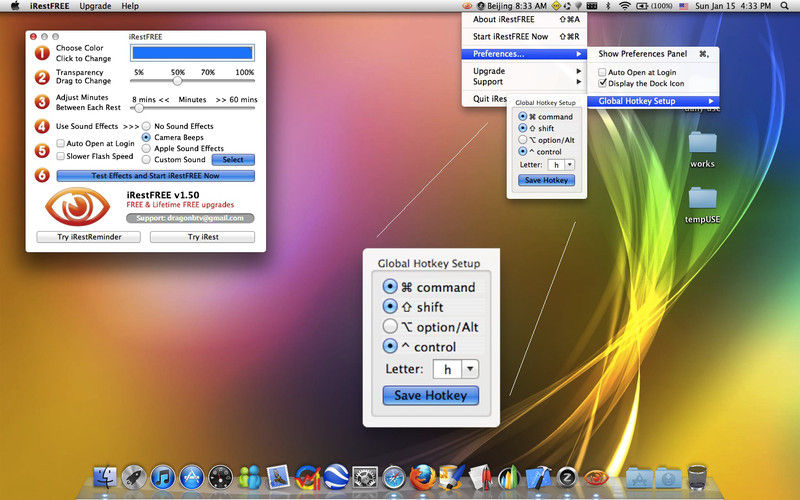
Task: Expand Global Hotkey Setup submenu
Action: (x=654, y=101)
